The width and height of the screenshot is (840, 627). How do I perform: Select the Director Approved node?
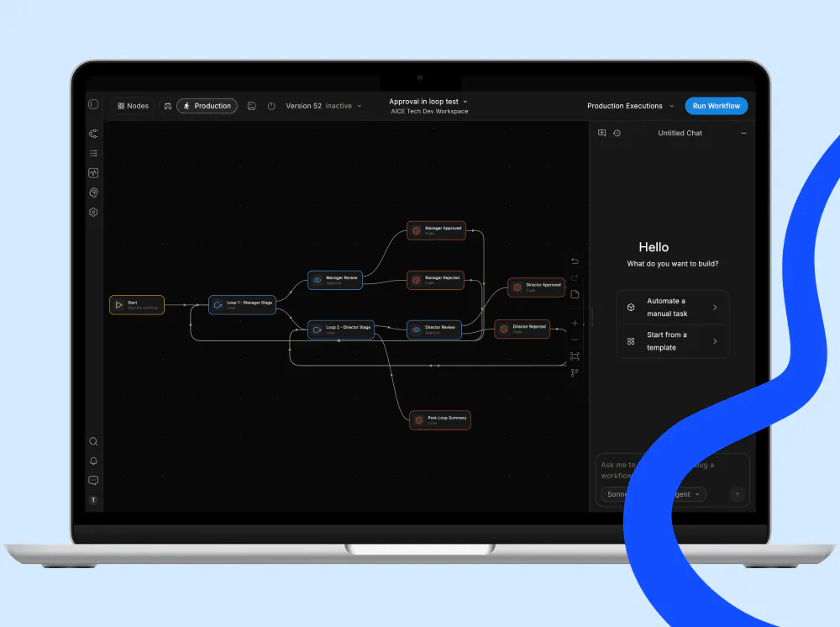pyautogui.click(x=536, y=287)
